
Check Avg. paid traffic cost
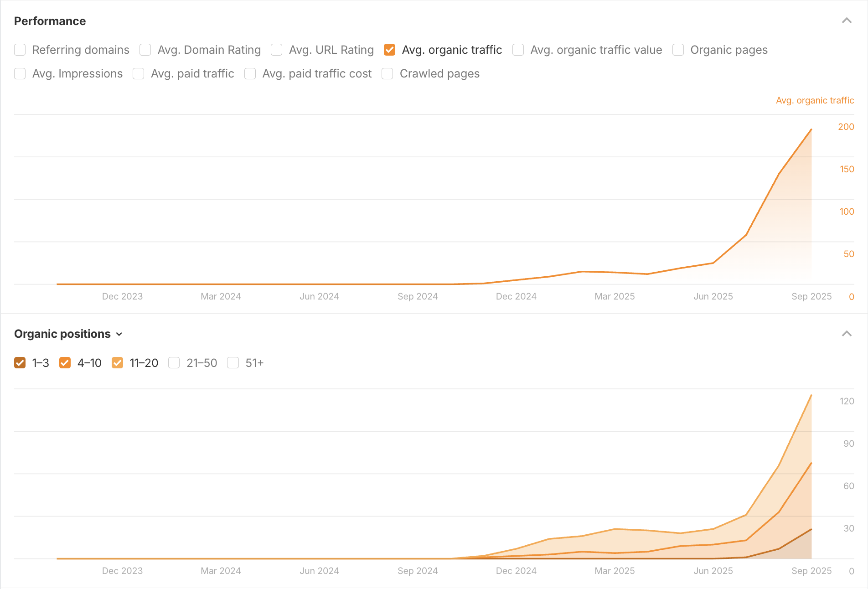click(250, 73)
